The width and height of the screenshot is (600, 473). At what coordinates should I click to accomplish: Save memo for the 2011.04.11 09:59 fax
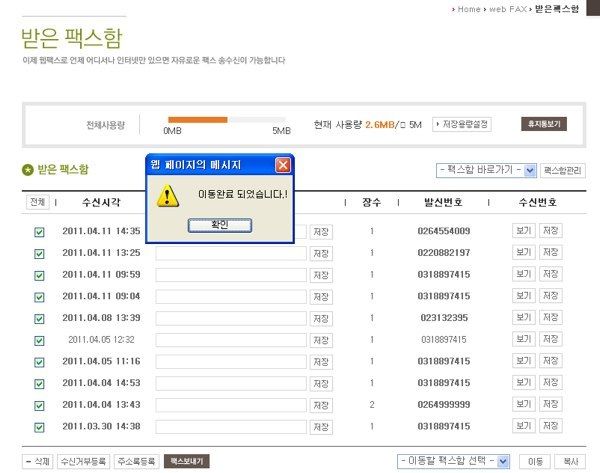pos(321,276)
